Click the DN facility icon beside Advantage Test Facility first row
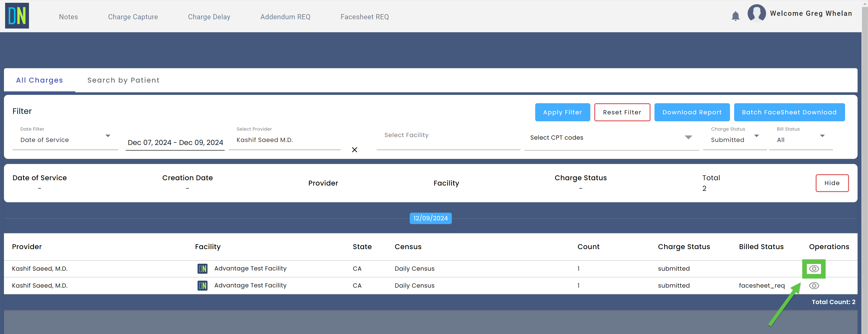Image resolution: width=868 pixels, height=334 pixels. [x=203, y=269]
